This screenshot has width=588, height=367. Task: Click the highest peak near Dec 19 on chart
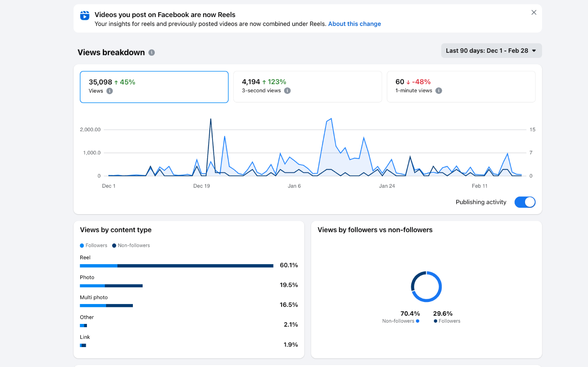pyautogui.click(x=210, y=119)
